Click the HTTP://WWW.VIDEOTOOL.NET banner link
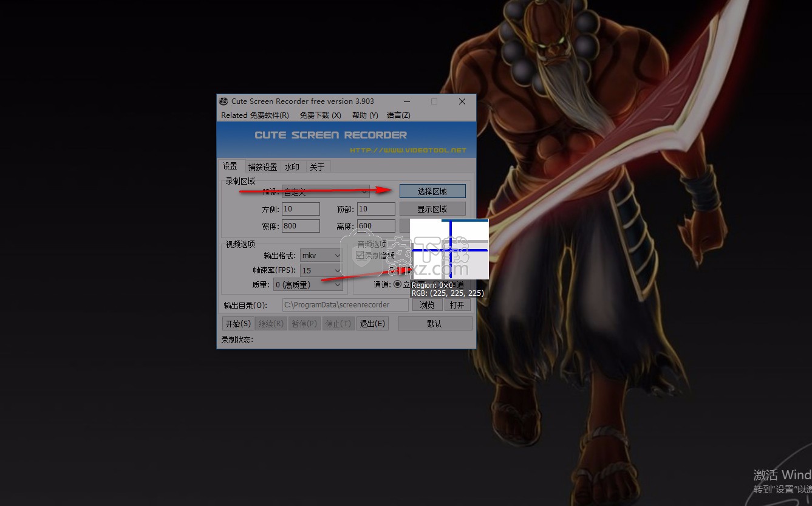The height and width of the screenshot is (506, 812). point(408,150)
